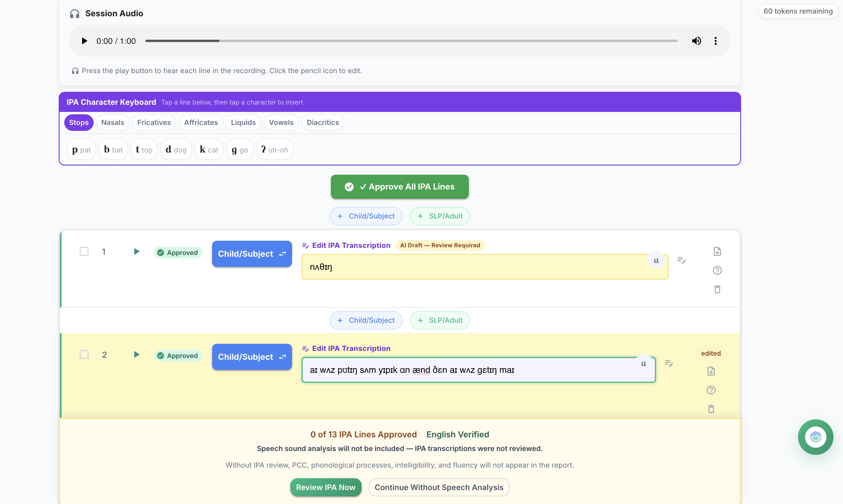Click delete trash icon for line 1
843x504 pixels.
coord(717,289)
